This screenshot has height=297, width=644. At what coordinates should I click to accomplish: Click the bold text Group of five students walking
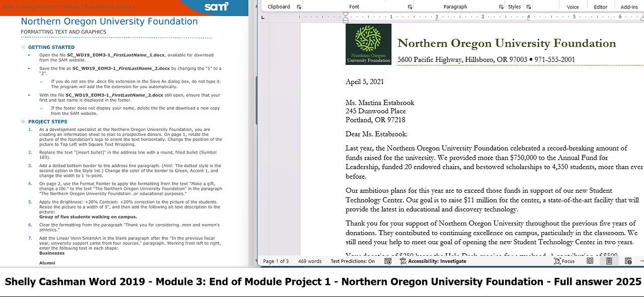[88, 217]
